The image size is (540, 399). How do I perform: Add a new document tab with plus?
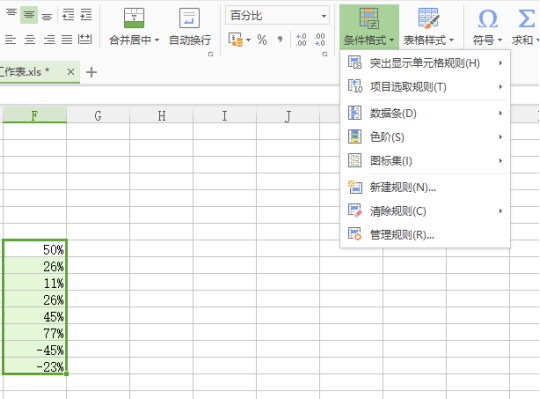click(91, 72)
